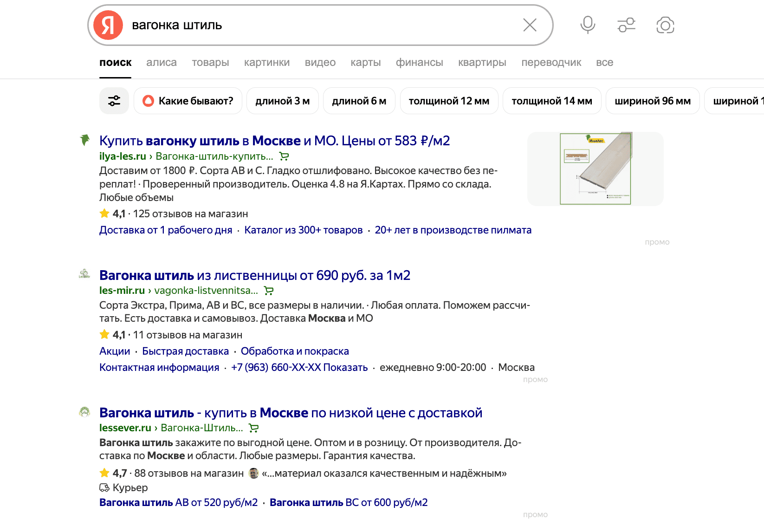Open the видео tab

pos(320,62)
